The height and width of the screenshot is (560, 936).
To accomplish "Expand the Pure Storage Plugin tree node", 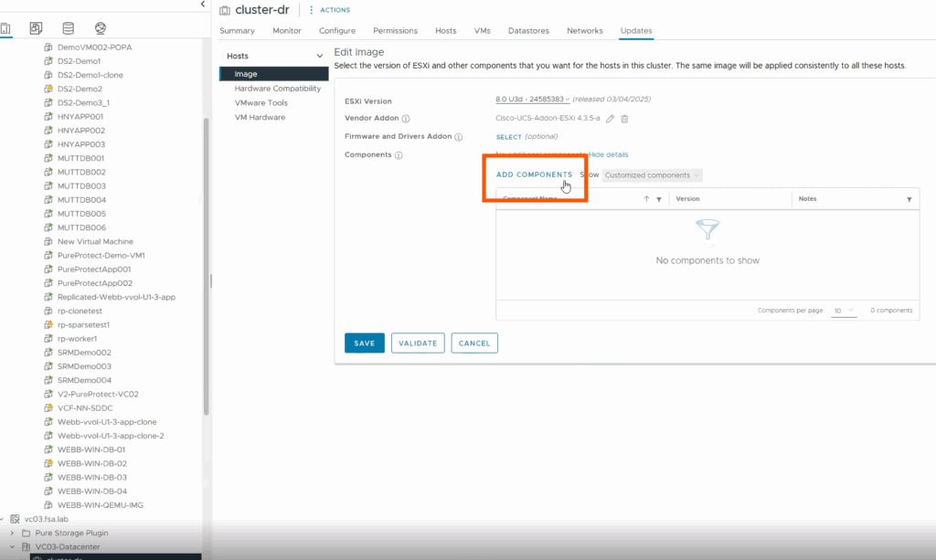I will pos(12,533).
